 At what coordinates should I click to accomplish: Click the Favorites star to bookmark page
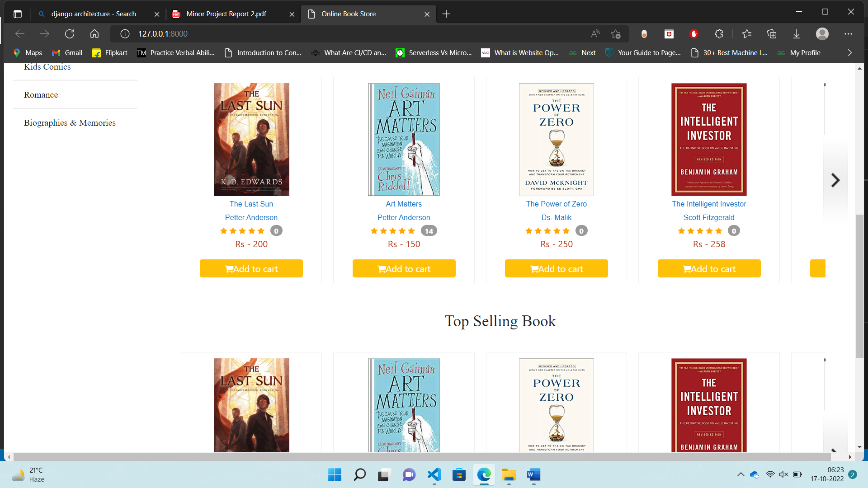pos(616,34)
